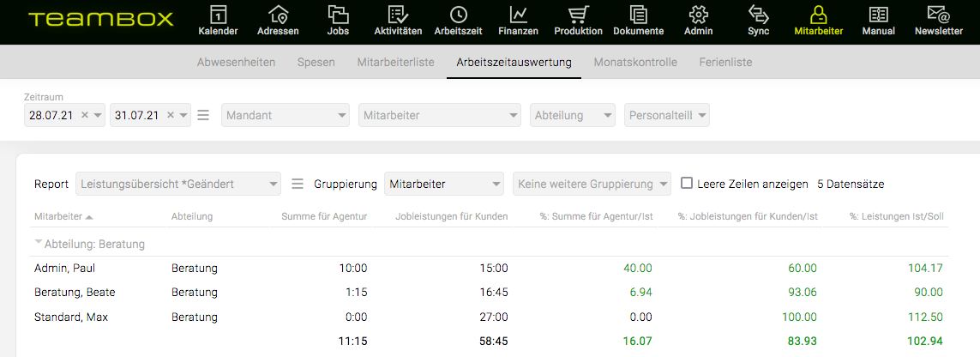The width and height of the screenshot is (980, 357).
Task: Enable Leere Zeilen anzeigen checkbox
Action: (x=686, y=183)
